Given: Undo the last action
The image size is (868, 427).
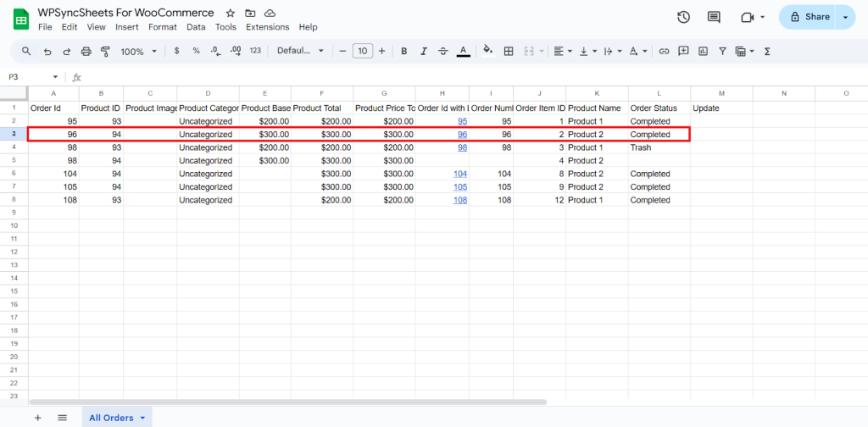Looking at the screenshot, I should pyautogui.click(x=47, y=52).
